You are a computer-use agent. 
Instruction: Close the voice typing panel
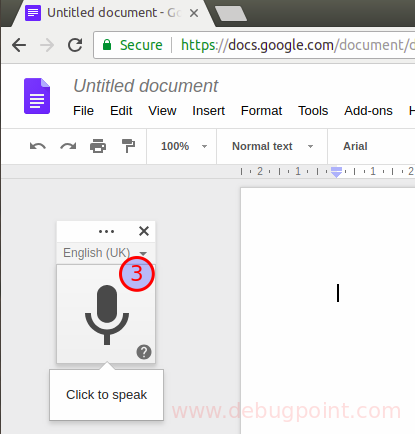coord(144,231)
